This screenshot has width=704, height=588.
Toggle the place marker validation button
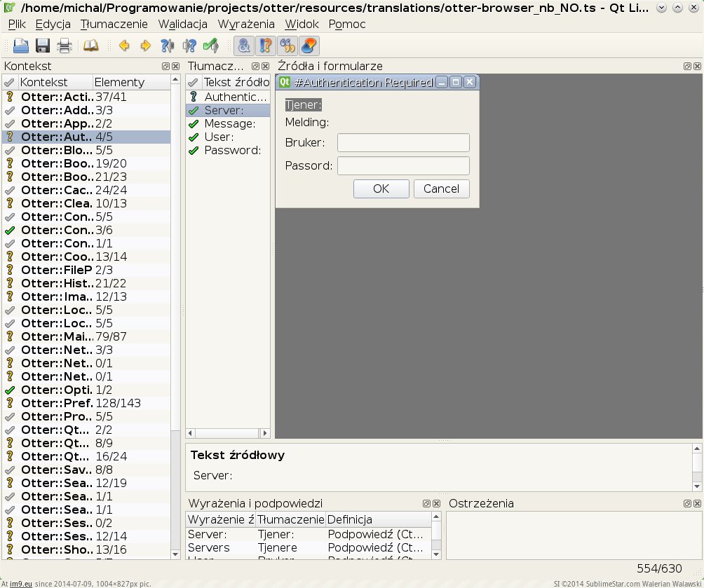(x=309, y=46)
